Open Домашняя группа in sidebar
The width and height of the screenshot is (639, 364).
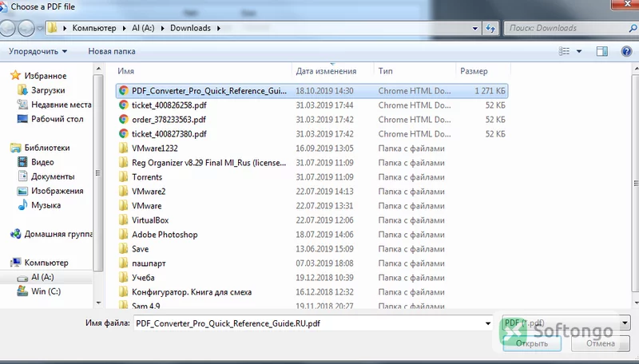tap(58, 234)
